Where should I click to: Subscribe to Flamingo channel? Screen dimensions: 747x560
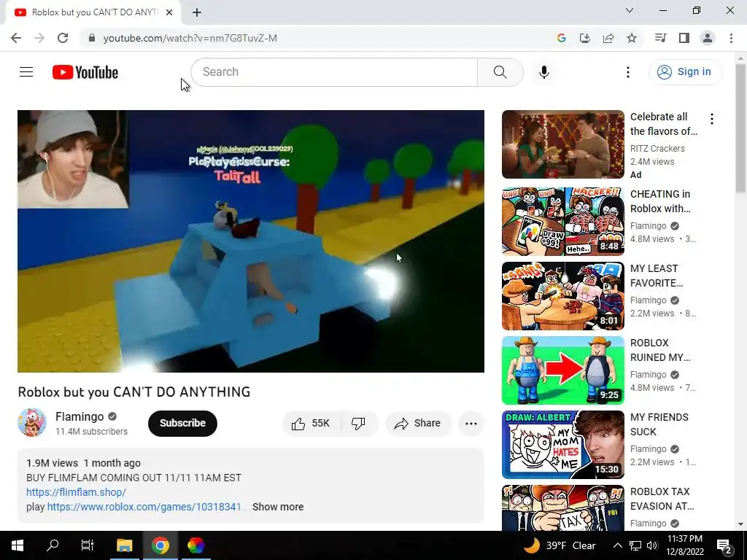coord(182,424)
